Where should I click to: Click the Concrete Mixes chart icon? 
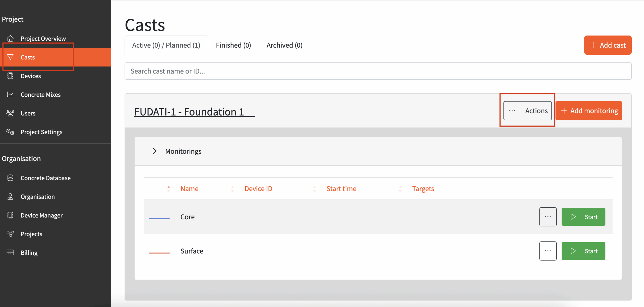point(10,94)
